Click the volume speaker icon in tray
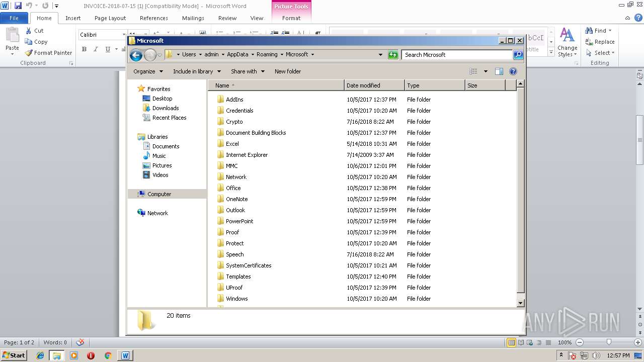Viewport: 644px width, 362px height. [x=596, y=355]
